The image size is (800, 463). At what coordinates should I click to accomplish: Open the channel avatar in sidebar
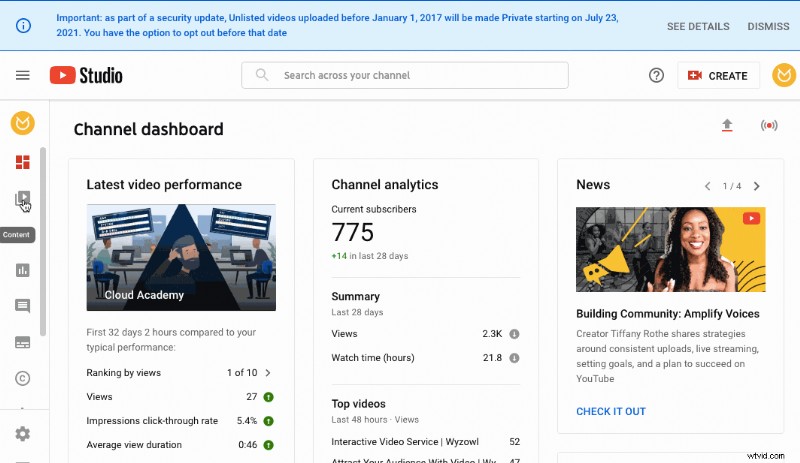pos(22,123)
